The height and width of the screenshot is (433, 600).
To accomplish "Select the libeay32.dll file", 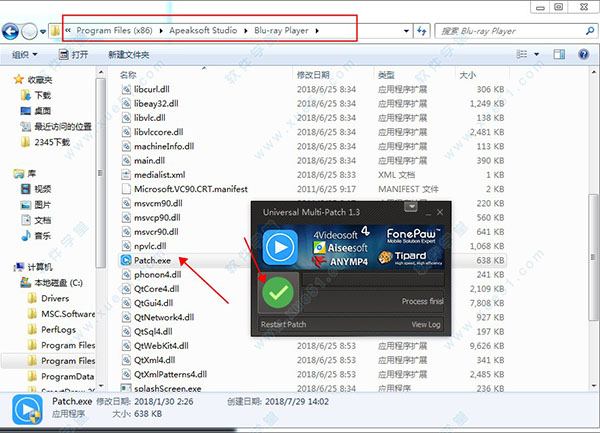I will point(156,104).
